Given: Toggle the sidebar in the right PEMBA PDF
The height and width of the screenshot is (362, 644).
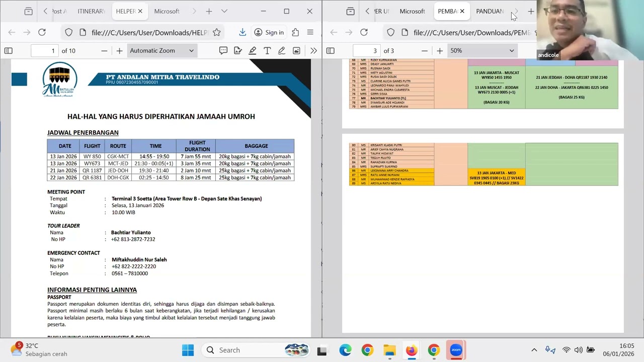Looking at the screenshot, I should coord(331,50).
